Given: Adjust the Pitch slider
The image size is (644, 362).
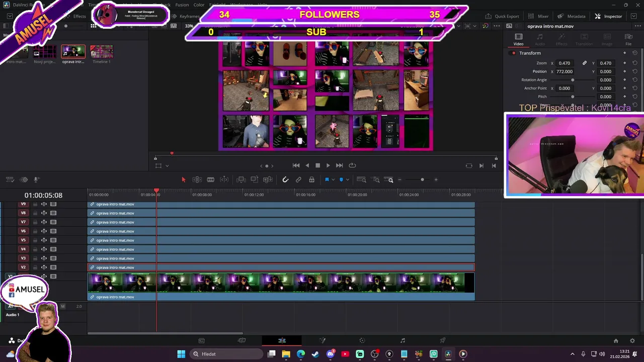Looking at the screenshot, I should 573,97.
